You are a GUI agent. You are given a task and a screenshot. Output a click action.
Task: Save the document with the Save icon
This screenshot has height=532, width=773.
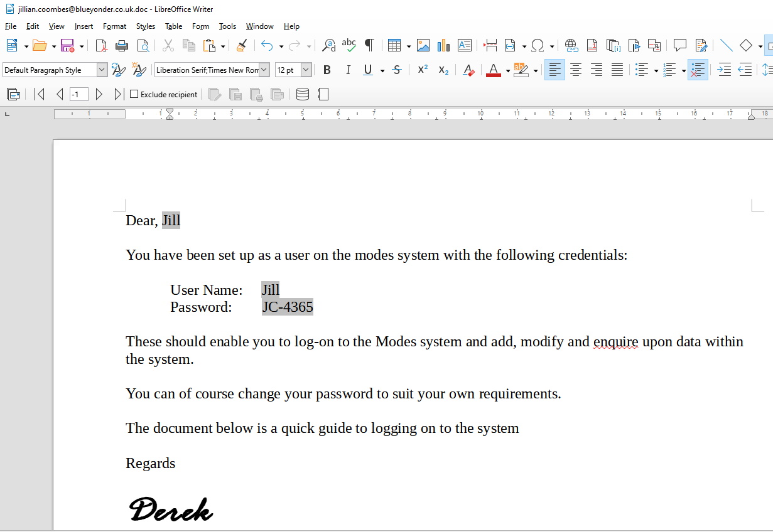click(67, 46)
